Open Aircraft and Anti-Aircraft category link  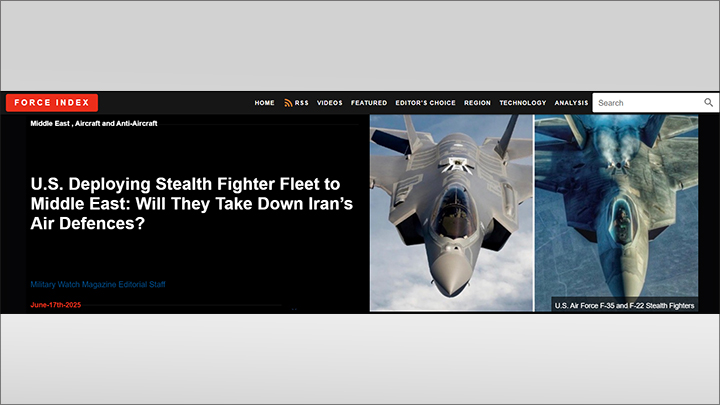tap(116, 123)
